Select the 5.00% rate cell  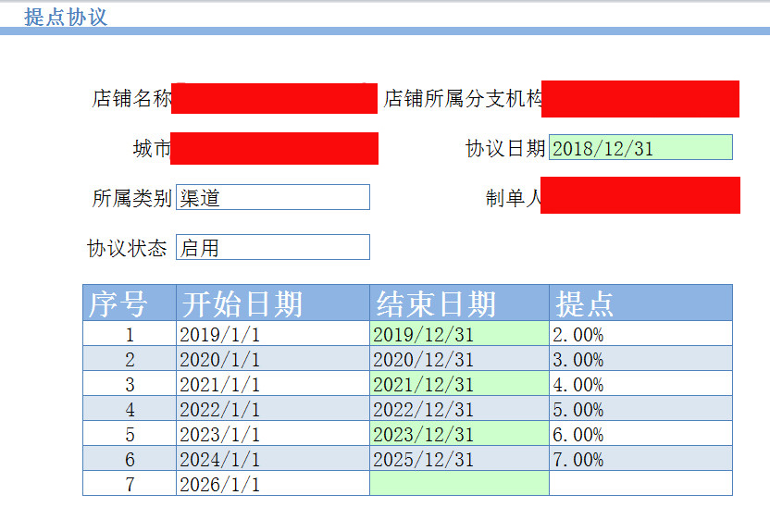pyautogui.click(x=640, y=409)
